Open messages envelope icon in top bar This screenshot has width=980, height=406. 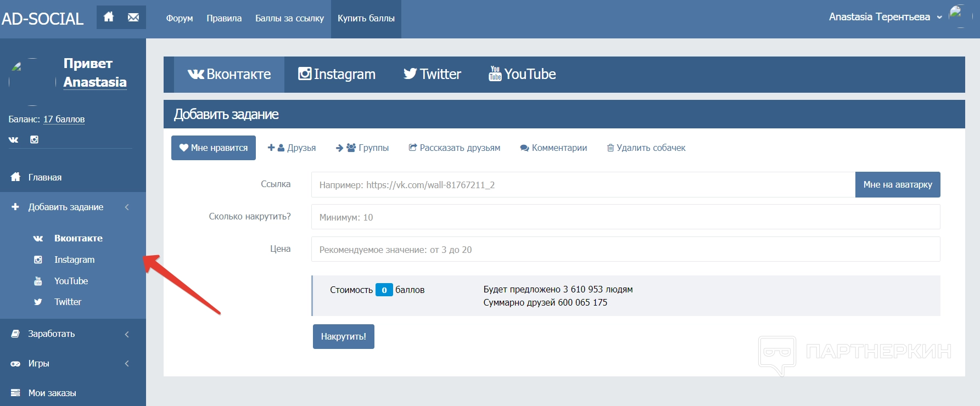133,17
